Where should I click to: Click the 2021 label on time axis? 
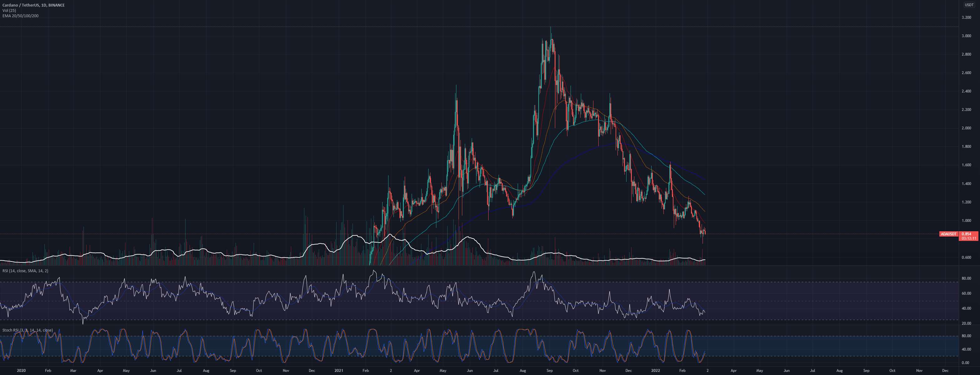[338, 370]
